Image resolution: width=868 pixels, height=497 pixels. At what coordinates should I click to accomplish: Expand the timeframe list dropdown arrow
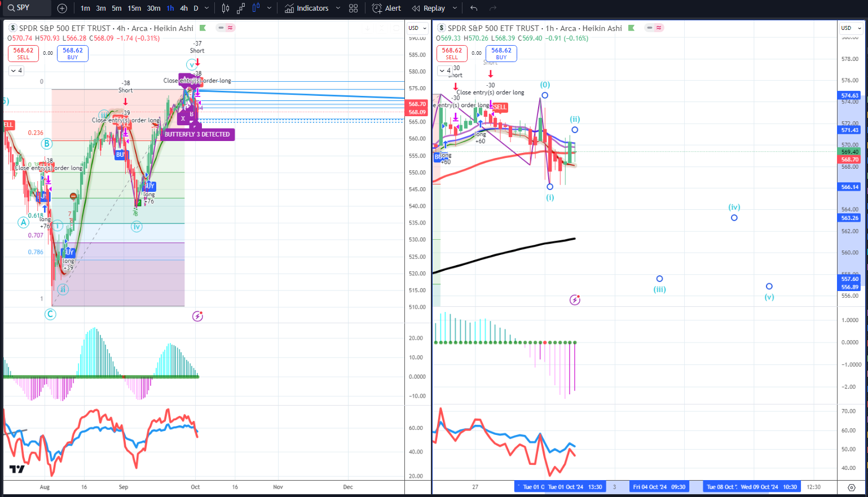tap(206, 8)
